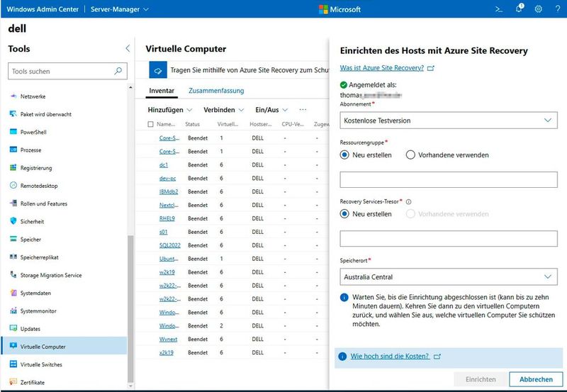Image resolution: width=567 pixels, height=392 pixels.
Task: Select Neu erstellen for Ressourcengruppe
Action: pyautogui.click(x=344, y=155)
